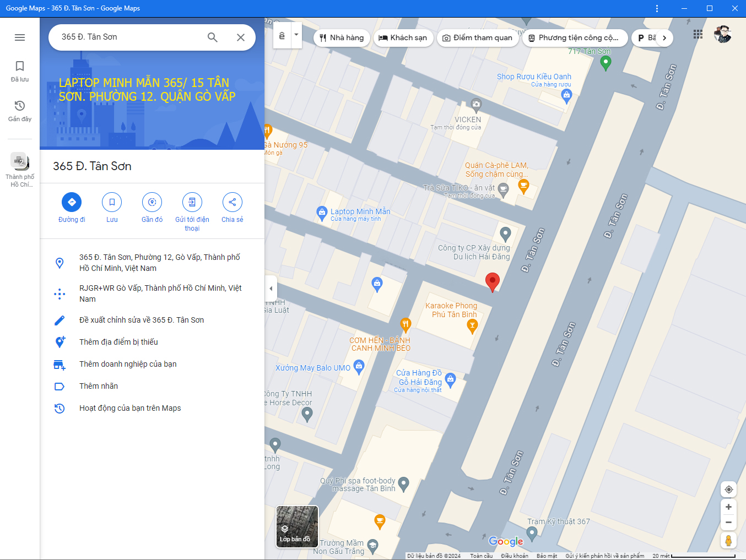746x560 pixels.
Task: Show your location on the map
Action: [728, 490]
